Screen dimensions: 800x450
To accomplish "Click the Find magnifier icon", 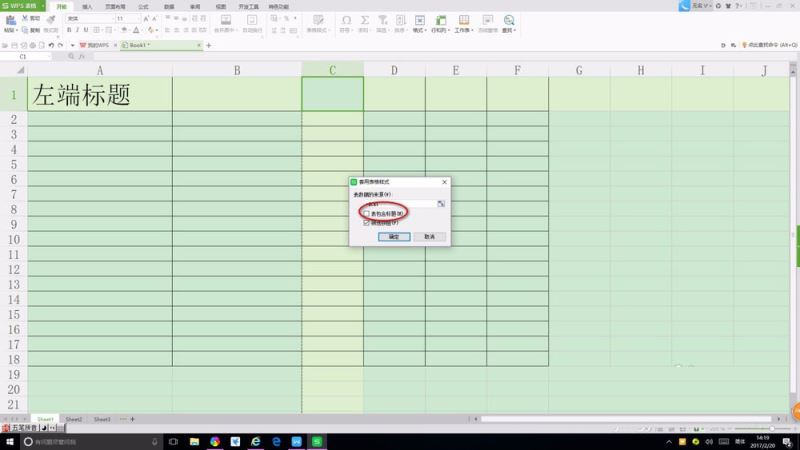I will [x=509, y=20].
